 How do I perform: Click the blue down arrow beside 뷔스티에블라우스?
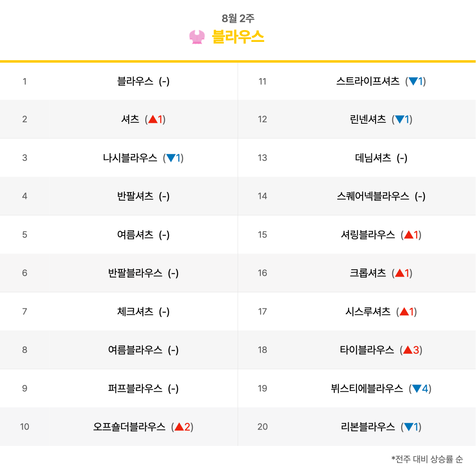417,389
